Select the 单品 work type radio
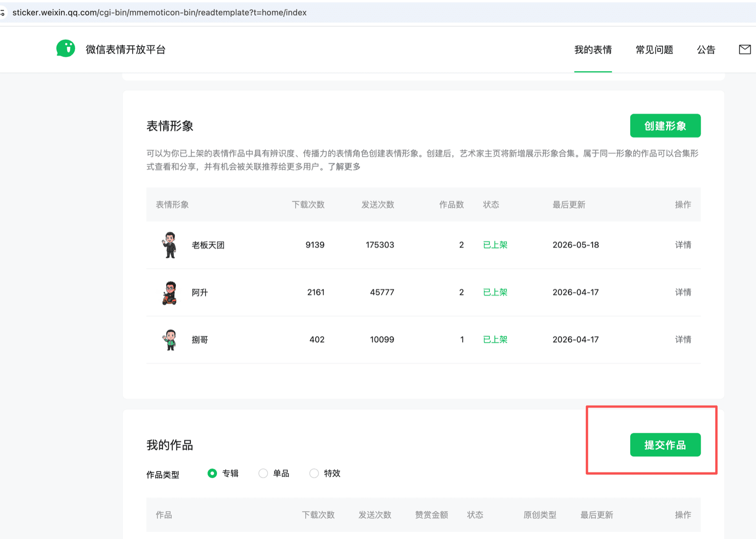The height and width of the screenshot is (539, 756). (263, 473)
